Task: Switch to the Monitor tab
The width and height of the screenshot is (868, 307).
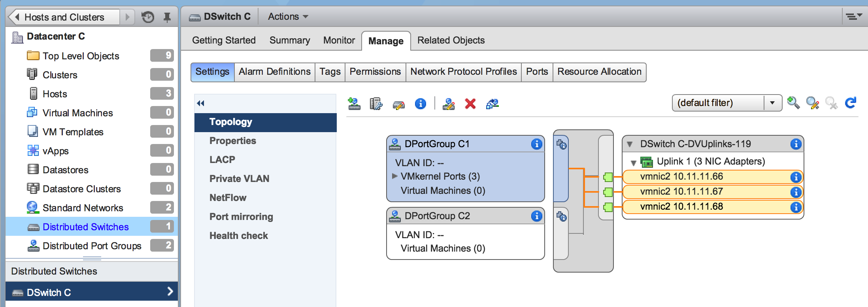Action: 339,40
